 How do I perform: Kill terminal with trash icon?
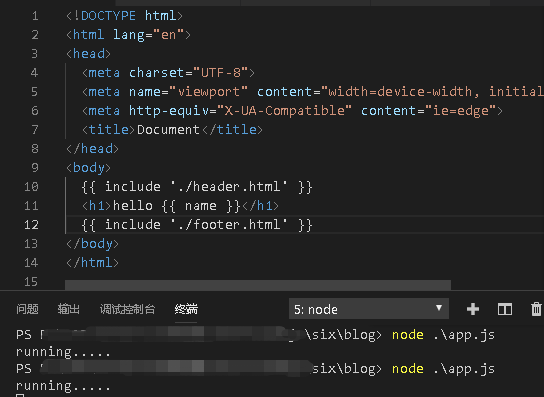536,309
